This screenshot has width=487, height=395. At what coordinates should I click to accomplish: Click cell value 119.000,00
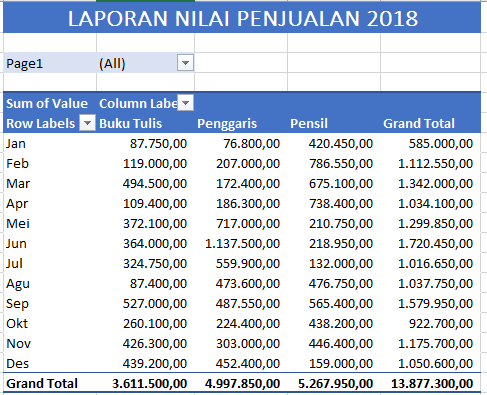pyautogui.click(x=155, y=164)
